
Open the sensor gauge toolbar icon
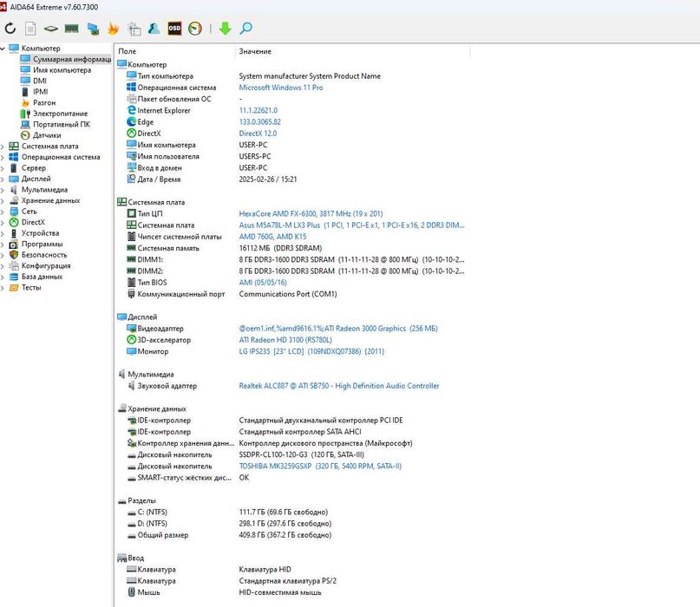[195, 29]
